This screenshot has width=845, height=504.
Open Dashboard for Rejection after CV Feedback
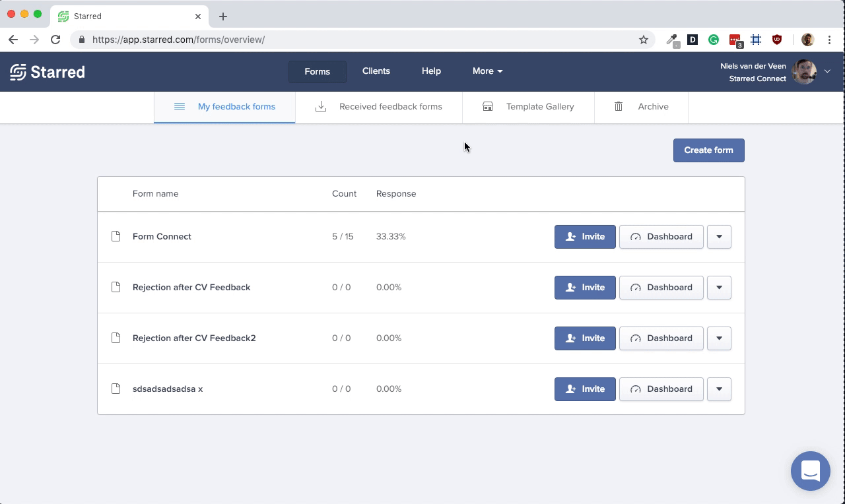[x=661, y=288]
